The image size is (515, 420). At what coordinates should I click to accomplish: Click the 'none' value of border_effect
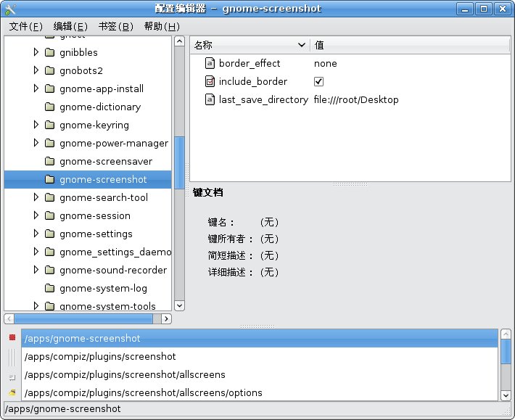click(x=326, y=63)
